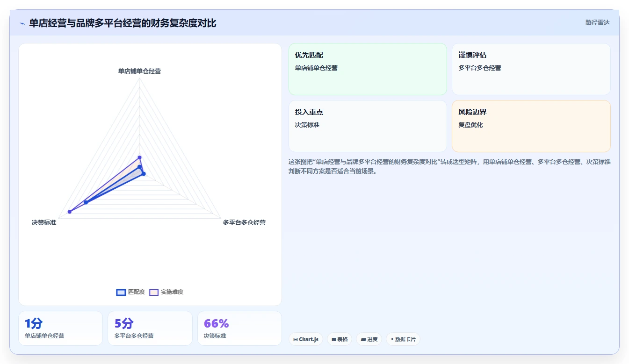Click the 表格 chip icon
This screenshot has width=629, height=364.
(x=334, y=339)
